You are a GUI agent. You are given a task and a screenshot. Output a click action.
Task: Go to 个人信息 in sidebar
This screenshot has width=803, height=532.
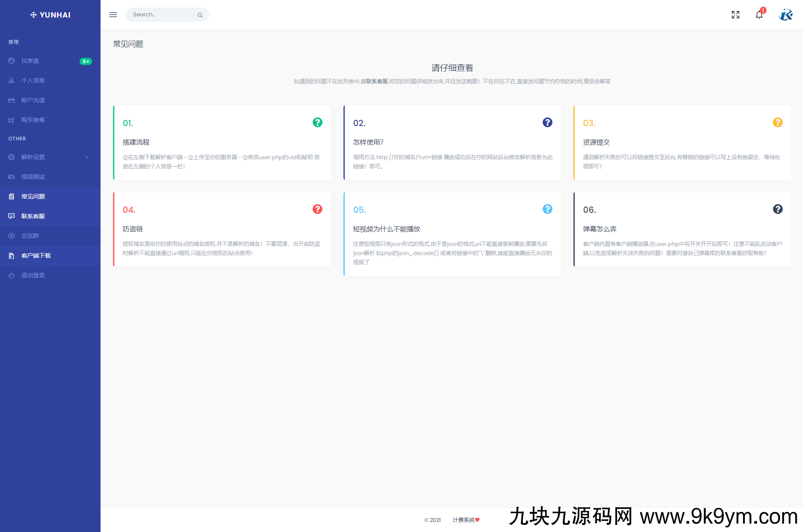click(33, 80)
